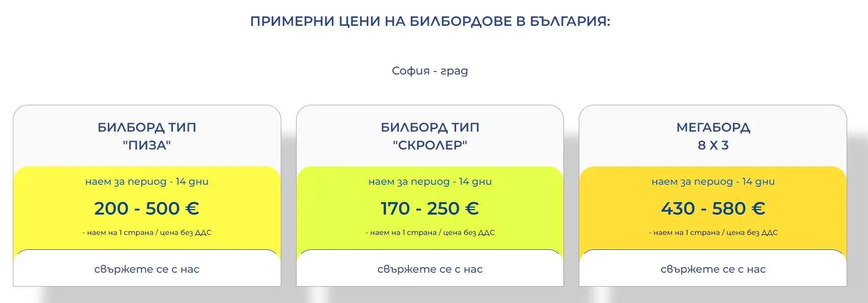
Task: Click the 14-day rental period text in Мегаборд card
Action: pos(713,182)
